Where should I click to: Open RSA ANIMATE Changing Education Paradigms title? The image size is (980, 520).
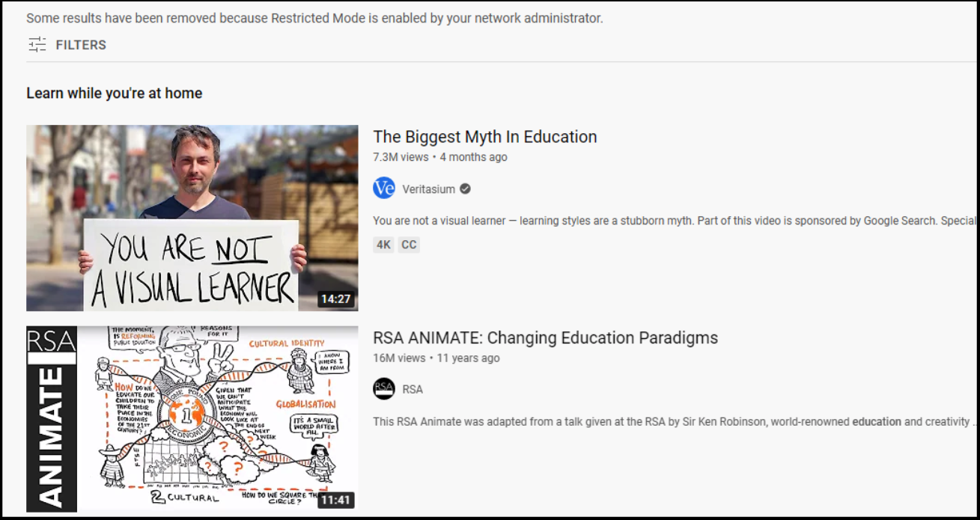point(546,337)
